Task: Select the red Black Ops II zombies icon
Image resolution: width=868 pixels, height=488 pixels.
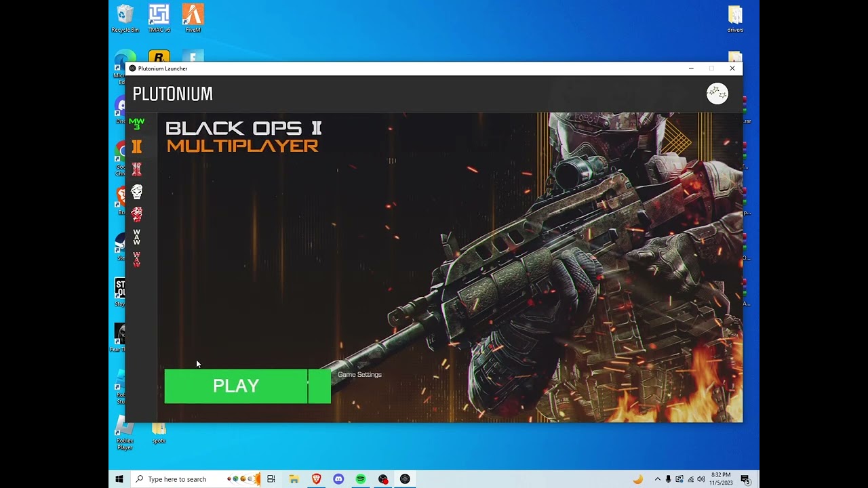Action: click(136, 169)
